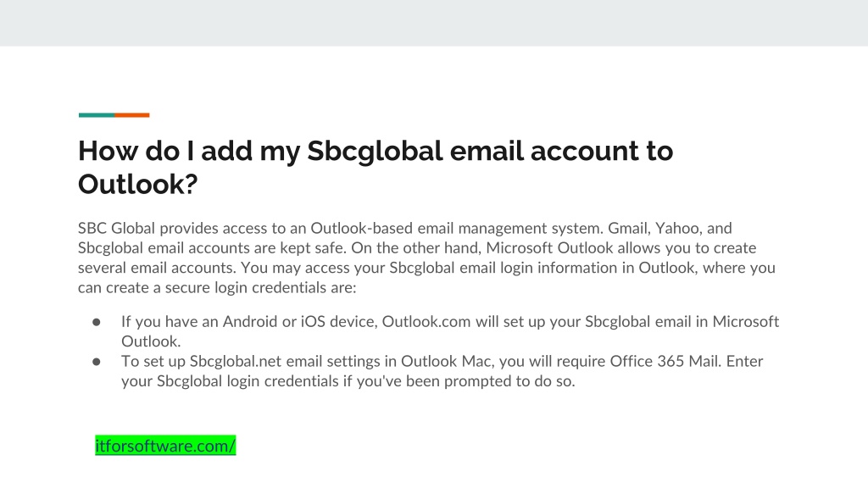Click the teal segment of accent bar

[97, 115]
